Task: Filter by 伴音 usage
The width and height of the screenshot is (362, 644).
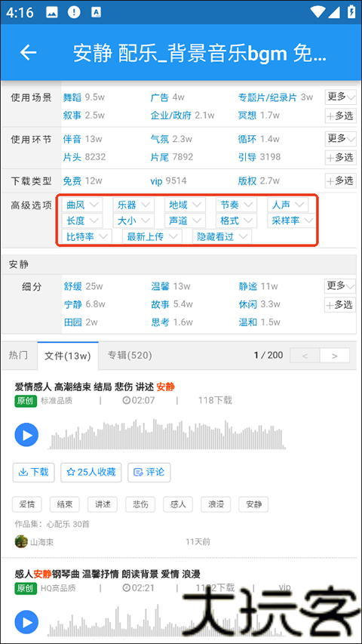Action: (x=72, y=139)
